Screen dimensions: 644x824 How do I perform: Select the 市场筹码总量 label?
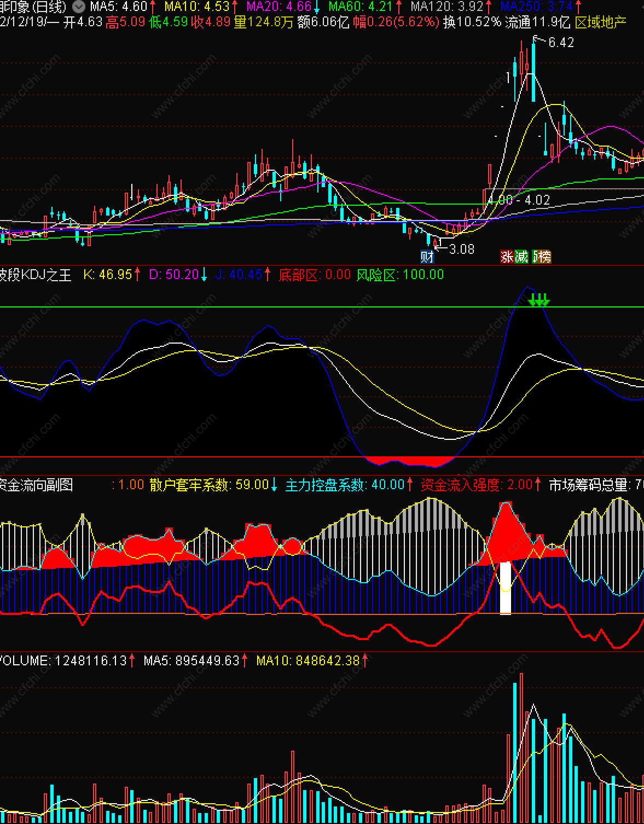pyautogui.click(x=596, y=485)
